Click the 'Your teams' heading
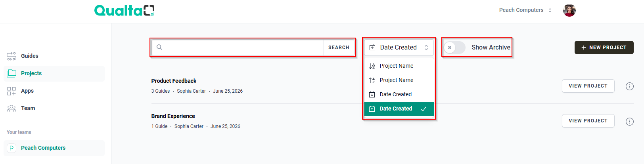This screenshot has width=644, height=164. [19, 132]
